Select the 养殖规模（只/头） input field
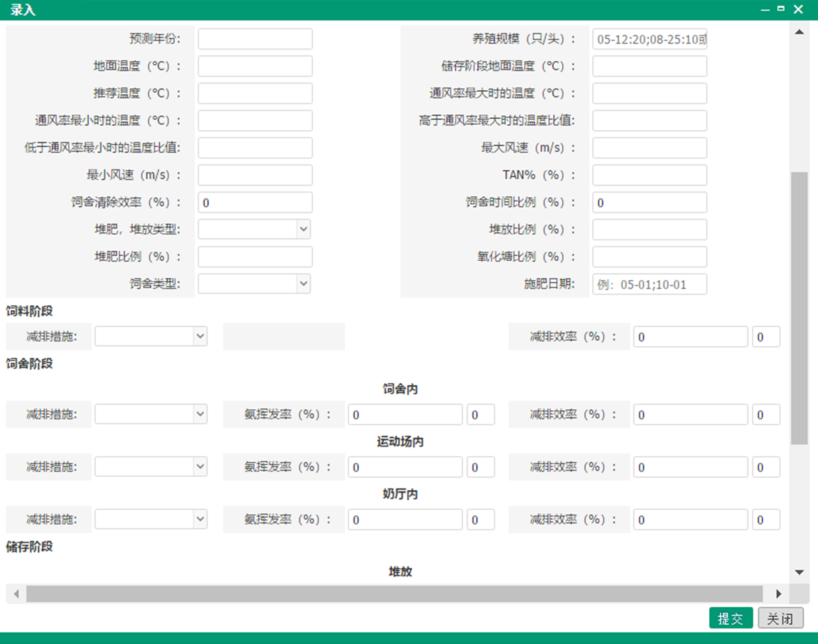818x644 pixels. (x=649, y=40)
